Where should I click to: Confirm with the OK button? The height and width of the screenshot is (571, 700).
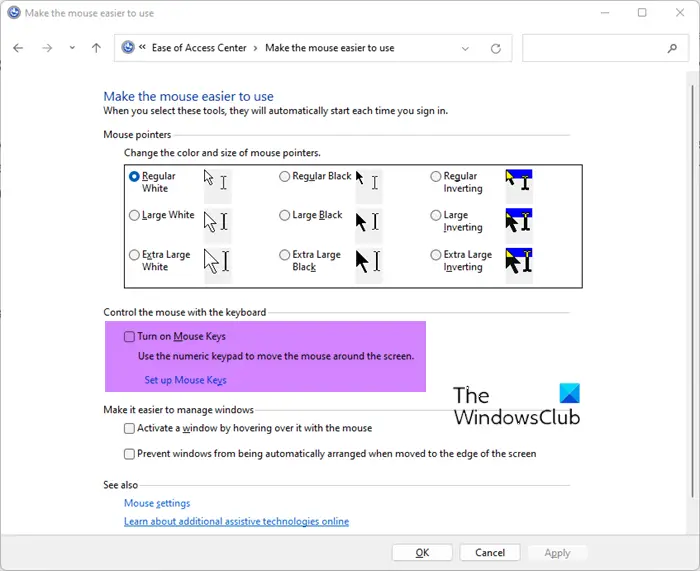(422, 553)
